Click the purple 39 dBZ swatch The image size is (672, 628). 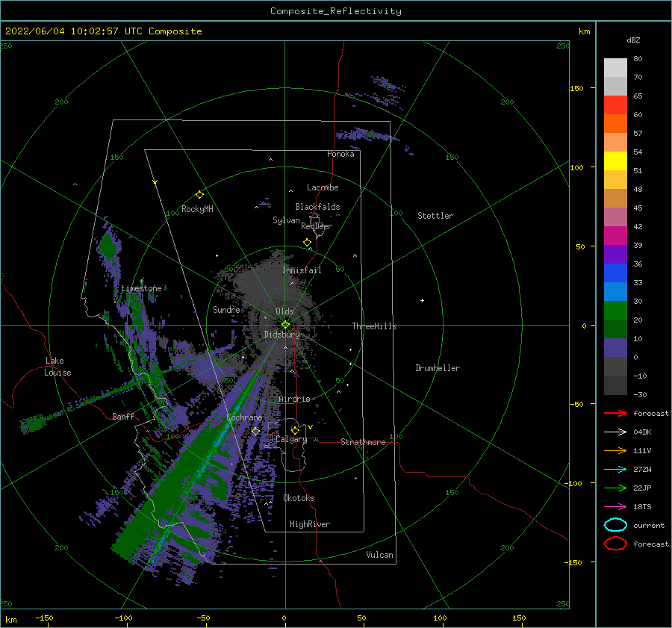(x=615, y=255)
